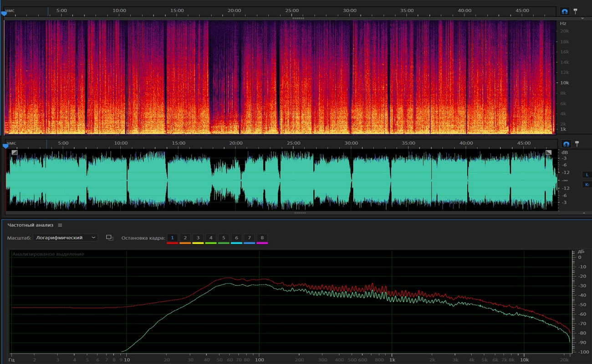Open the Масштаб dropdown set to Логарифмический

point(66,238)
